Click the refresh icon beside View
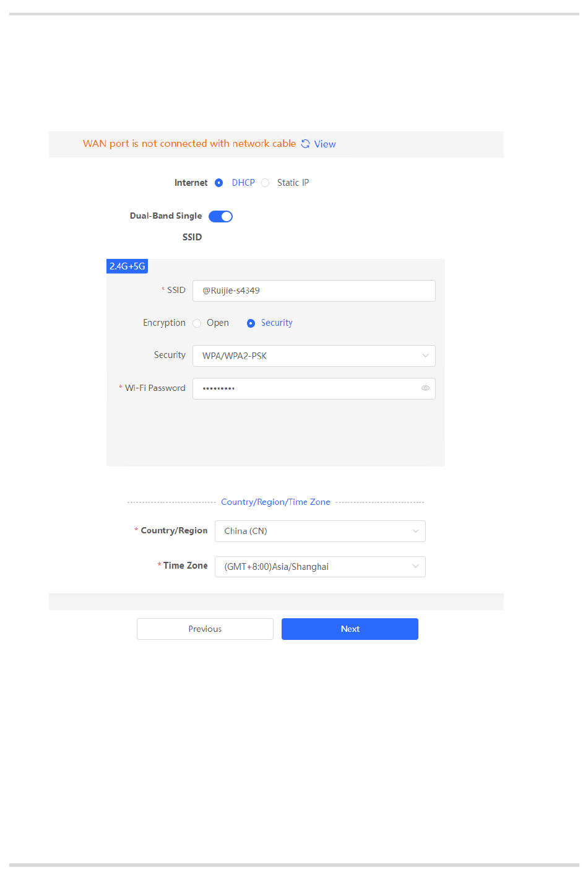588x879 pixels. pos(305,144)
